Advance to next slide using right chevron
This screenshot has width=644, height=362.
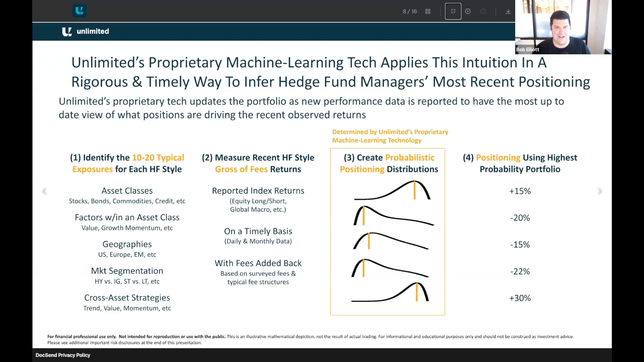click(600, 191)
